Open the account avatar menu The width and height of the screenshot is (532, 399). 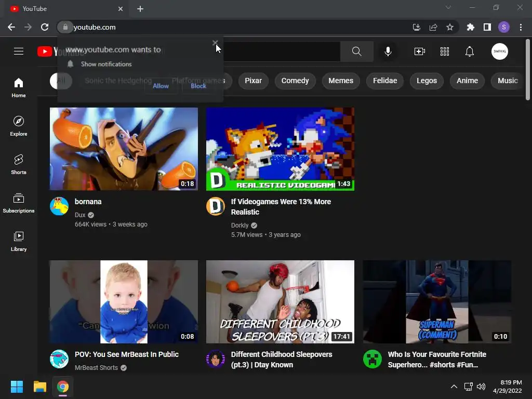point(500,51)
